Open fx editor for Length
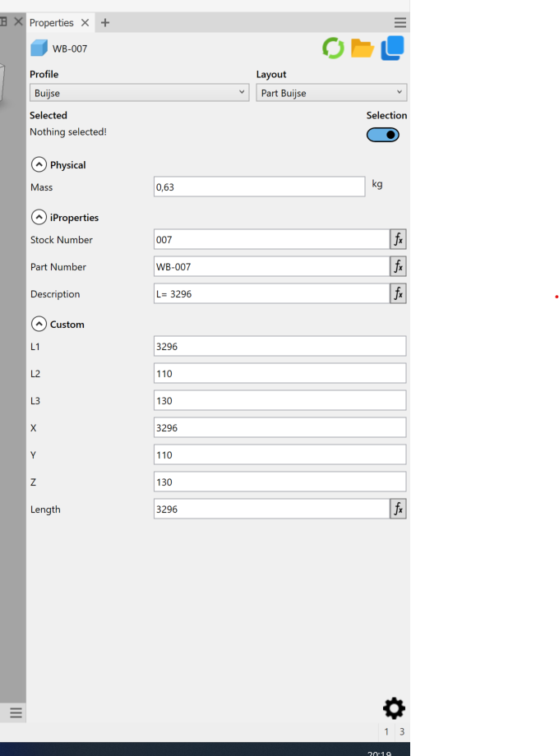Screen dimensions: 559x756 398,509
